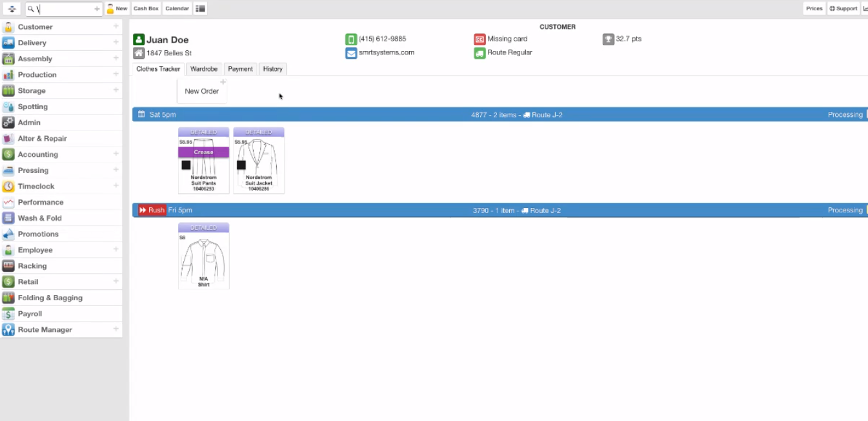Click inside the search input field
868x421 pixels.
(61, 8)
